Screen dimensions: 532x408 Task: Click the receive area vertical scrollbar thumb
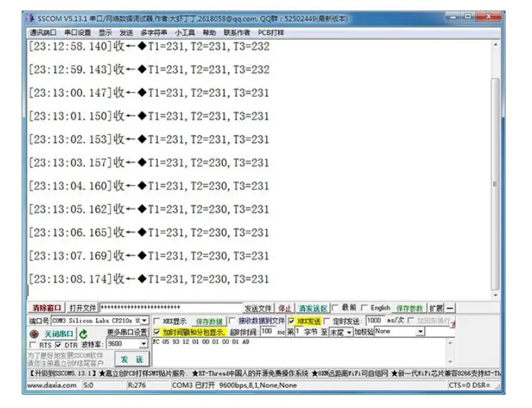click(495, 183)
